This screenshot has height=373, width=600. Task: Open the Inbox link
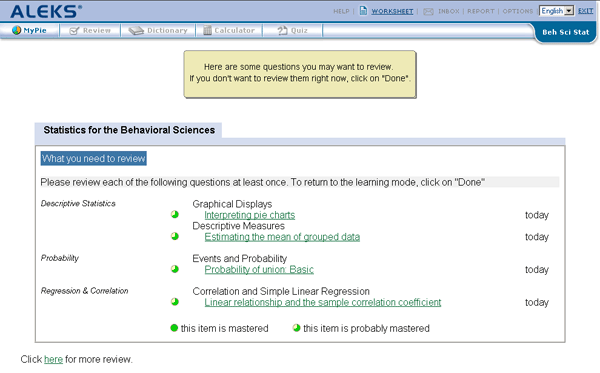[x=448, y=11]
